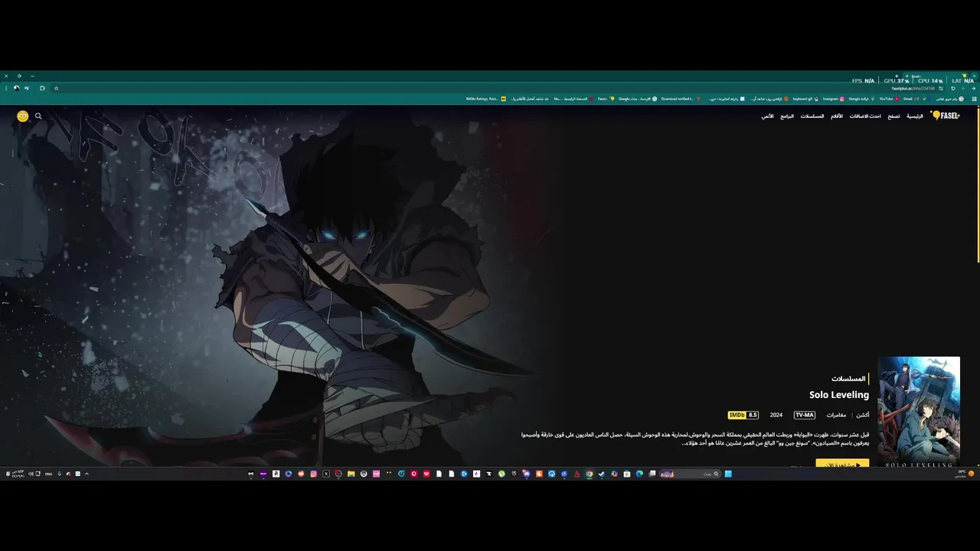The image size is (980, 551).
Task: Launch the X app from the taskbar
Action: (x=326, y=474)
